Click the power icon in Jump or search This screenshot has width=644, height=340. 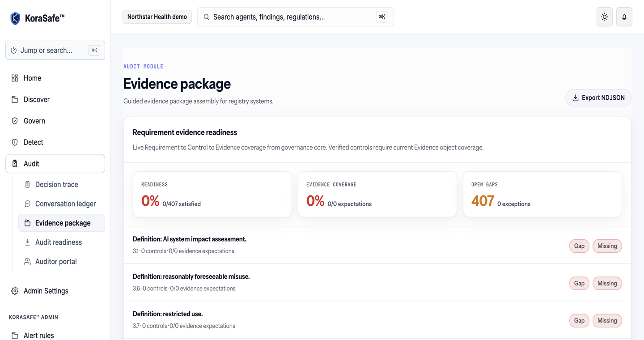14,51
